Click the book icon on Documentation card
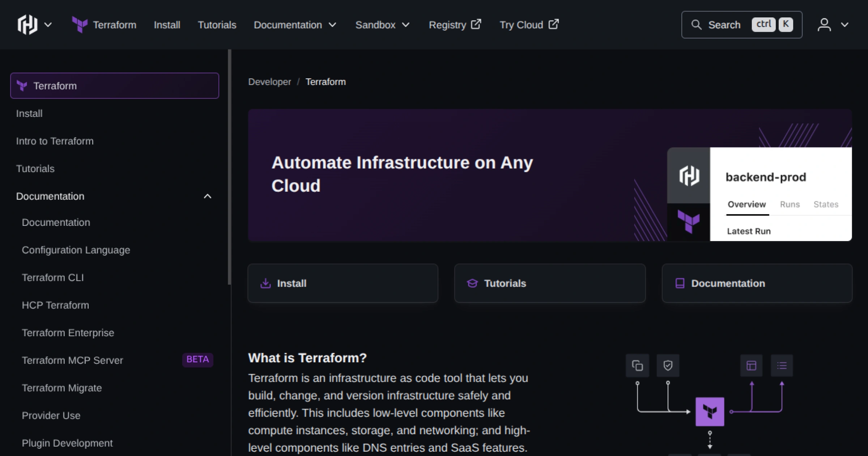868x456 pixels. point(680,283)
